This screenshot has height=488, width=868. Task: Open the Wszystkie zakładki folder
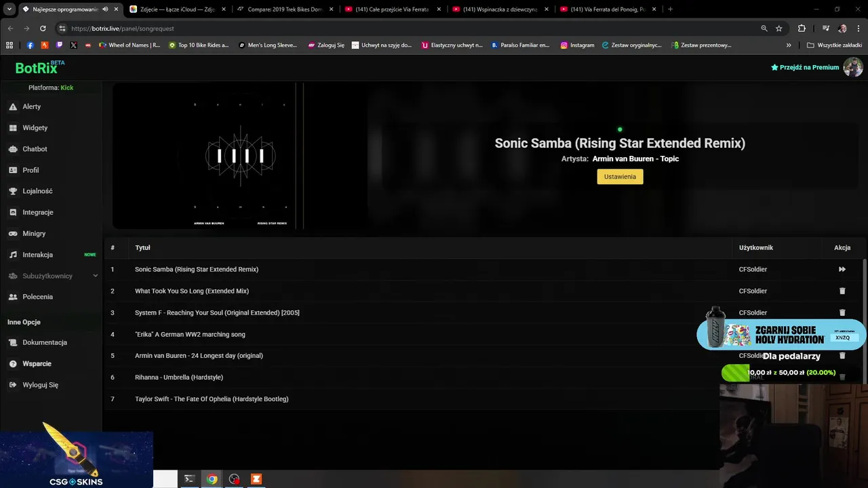[834, 45]
